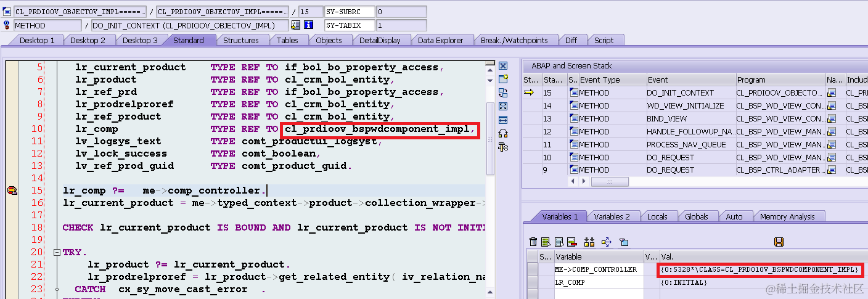
Task: Open the Data Explorer tab
Action: [x=440, y=40]
